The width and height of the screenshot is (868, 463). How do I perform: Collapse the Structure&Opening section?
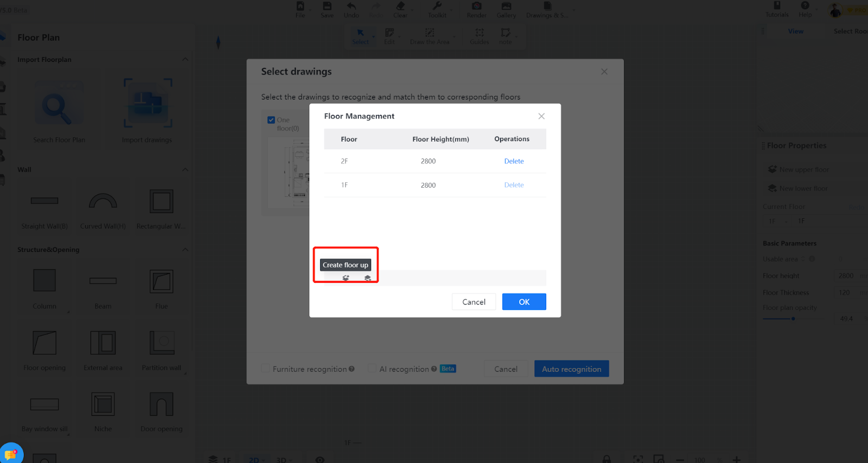[185, 250]
